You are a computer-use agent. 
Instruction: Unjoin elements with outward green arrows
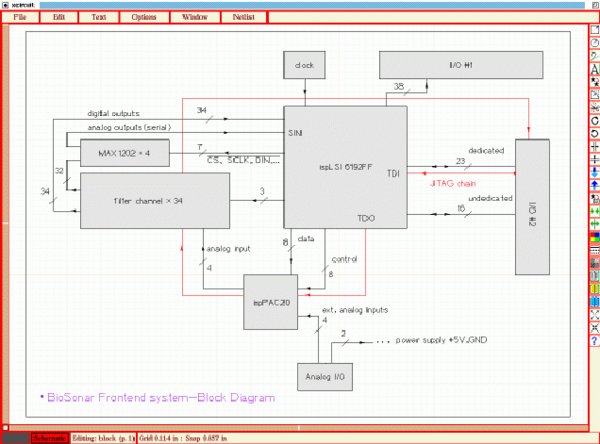coord(595,224)
